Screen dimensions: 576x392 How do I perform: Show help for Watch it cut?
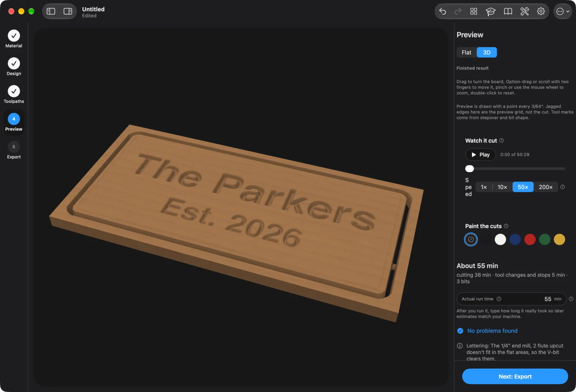[501, 141]
